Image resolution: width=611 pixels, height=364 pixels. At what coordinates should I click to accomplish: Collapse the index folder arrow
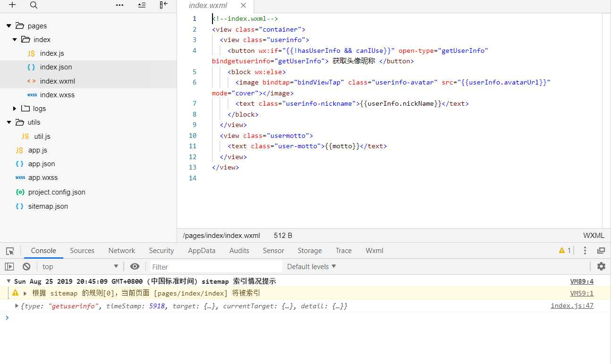pos(15,40)
